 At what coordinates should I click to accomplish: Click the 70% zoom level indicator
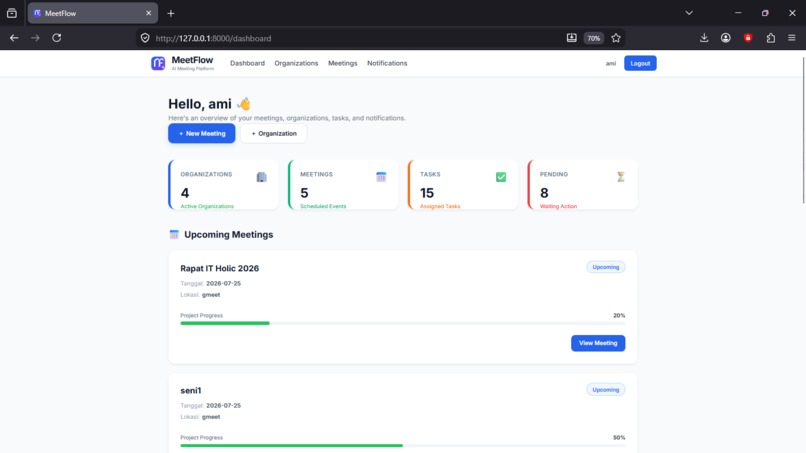pyautogui.click(x=594, y=38)
